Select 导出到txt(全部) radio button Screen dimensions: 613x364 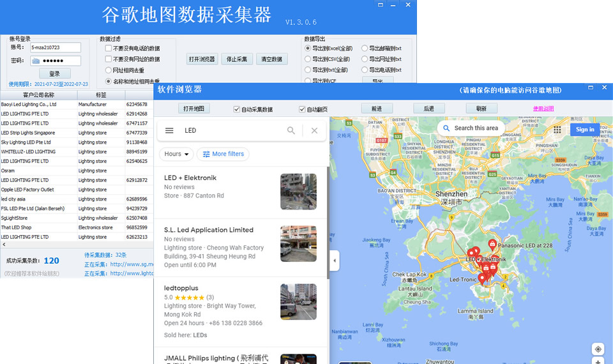(x=308, y=70)
